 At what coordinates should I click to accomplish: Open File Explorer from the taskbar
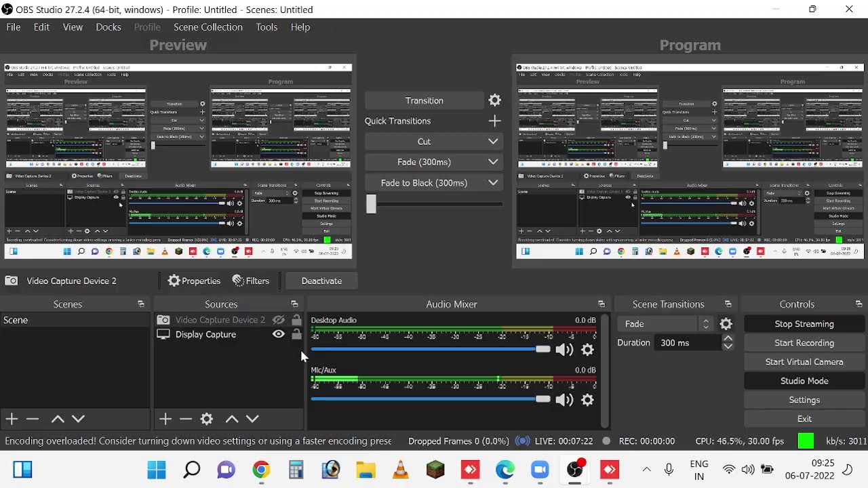pyautogui.click(x=366, y=470)
